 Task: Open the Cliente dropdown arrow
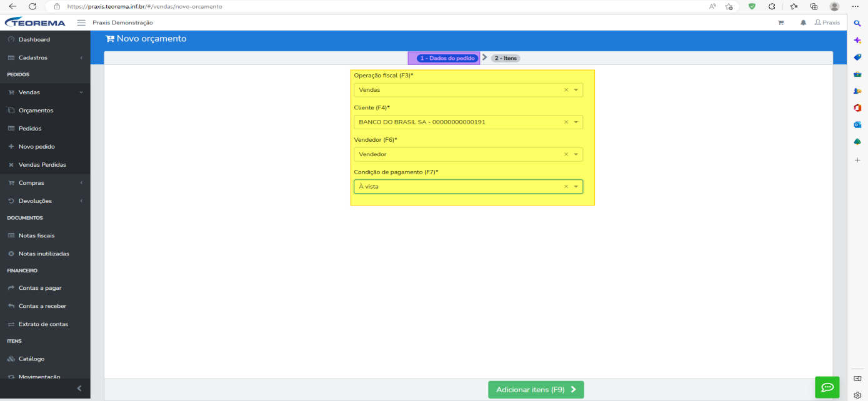pyautogui.click(x=576, y=122)
